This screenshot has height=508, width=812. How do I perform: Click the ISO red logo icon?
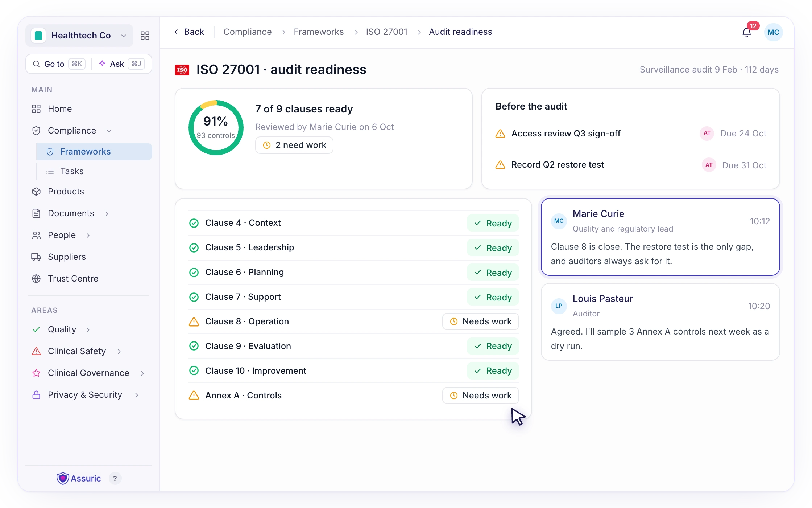182,70
